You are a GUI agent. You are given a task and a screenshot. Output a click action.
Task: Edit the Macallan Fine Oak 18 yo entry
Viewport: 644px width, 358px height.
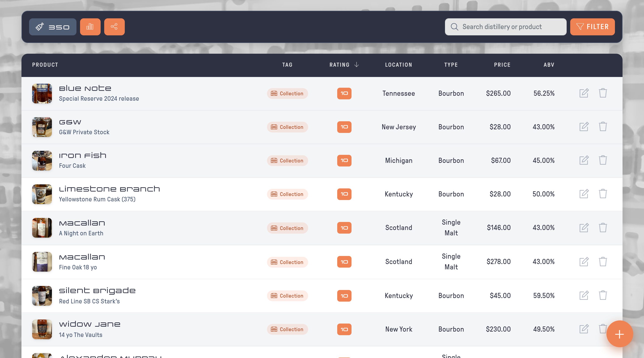(x=584, y=262)
